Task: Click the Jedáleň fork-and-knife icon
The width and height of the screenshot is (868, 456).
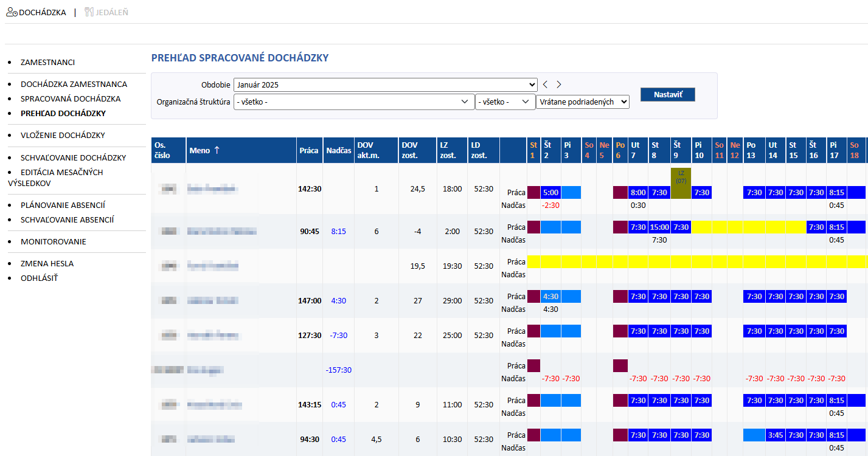Action: coord(90,12)
